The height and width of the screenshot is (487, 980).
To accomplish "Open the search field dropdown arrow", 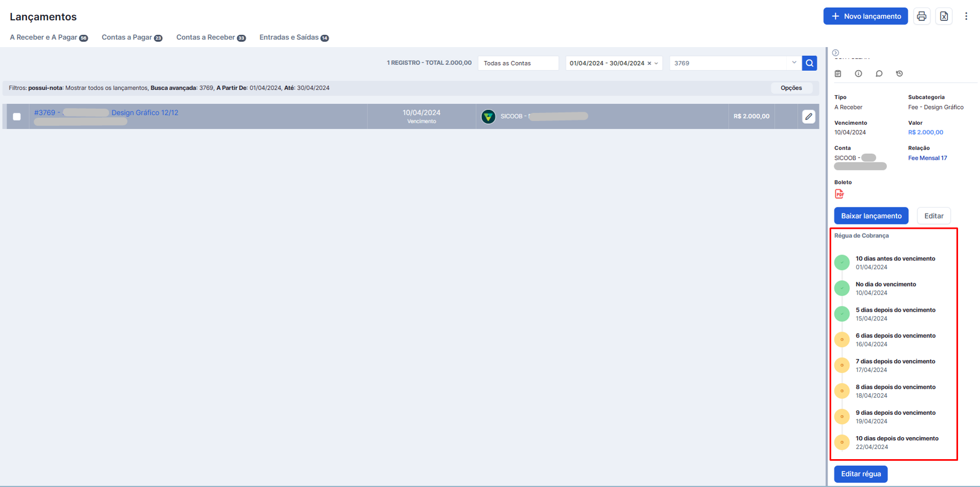I will click(x=794, y=63).
